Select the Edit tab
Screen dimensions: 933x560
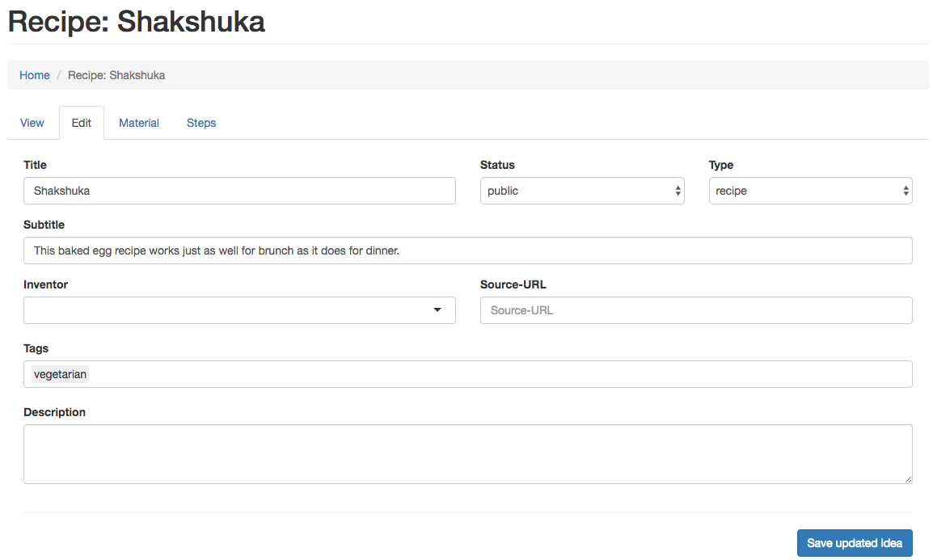tap(82, 123)
